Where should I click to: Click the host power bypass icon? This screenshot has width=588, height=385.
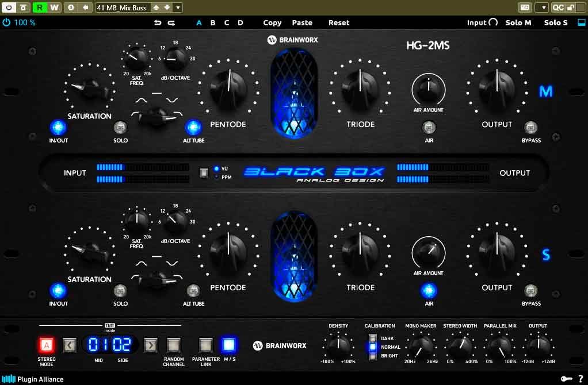[x=8, y=7]
